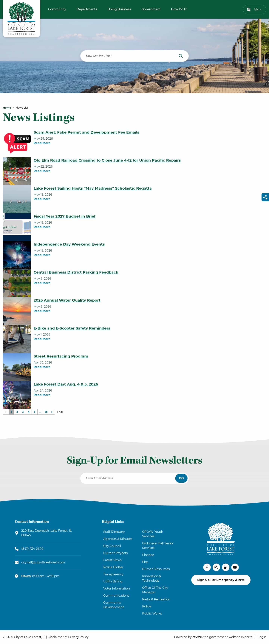Click the phone icon beside (847) 234-2600
Screen dimensions: 269x644
[16, 548]
